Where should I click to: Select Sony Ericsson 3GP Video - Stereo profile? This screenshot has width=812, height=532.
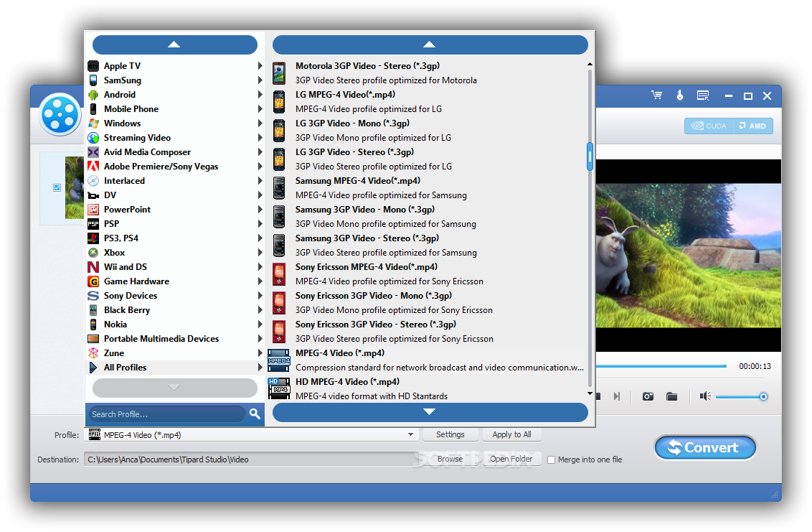(x=428, y=332)
